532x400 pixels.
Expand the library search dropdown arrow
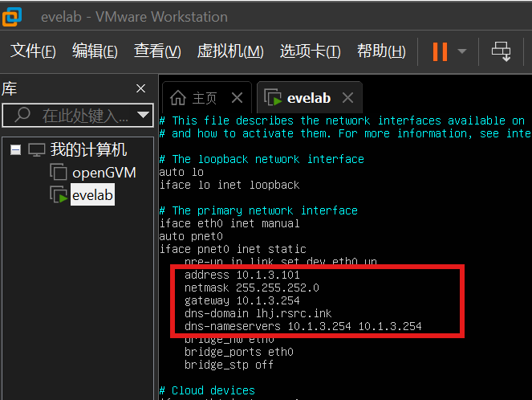(144, 116)
